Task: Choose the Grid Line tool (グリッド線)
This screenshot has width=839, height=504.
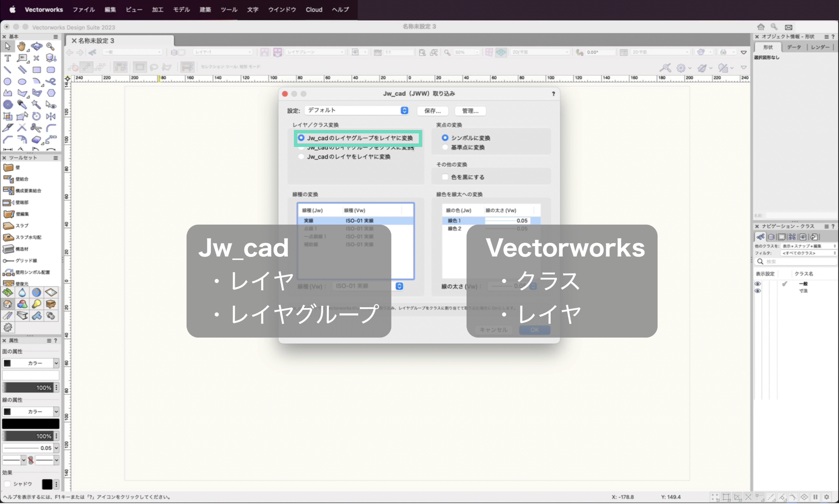Action: [x=20, y=260]
